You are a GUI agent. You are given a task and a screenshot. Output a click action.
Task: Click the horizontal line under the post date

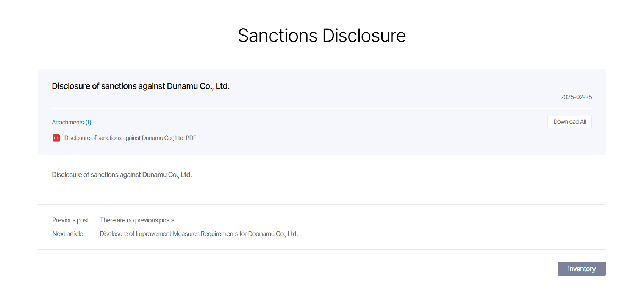coord(322,109)
